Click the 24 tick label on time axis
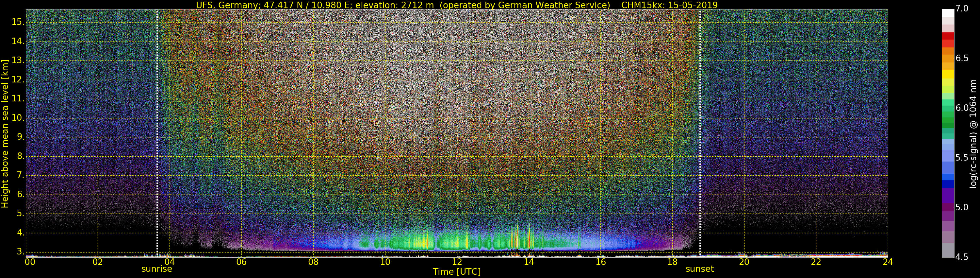The height and width of the screenshot is (278, 980). tap(888, 262)
